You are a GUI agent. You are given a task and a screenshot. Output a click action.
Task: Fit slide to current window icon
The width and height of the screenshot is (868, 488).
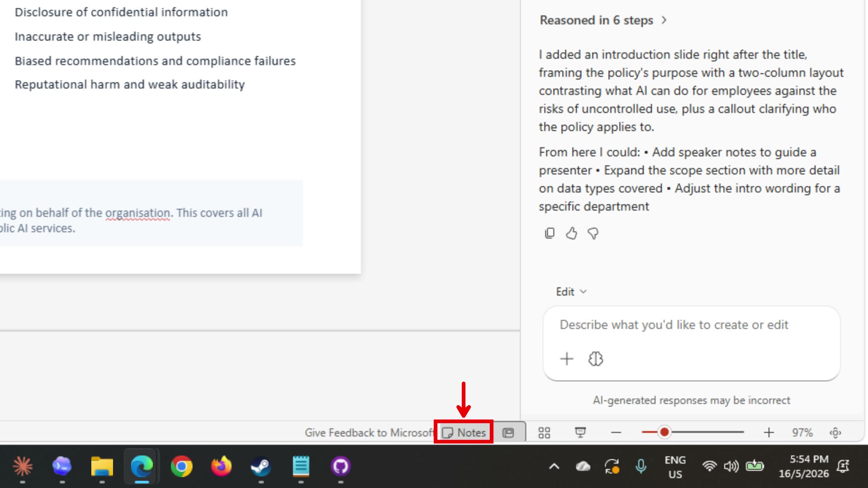tap(835, 432)
